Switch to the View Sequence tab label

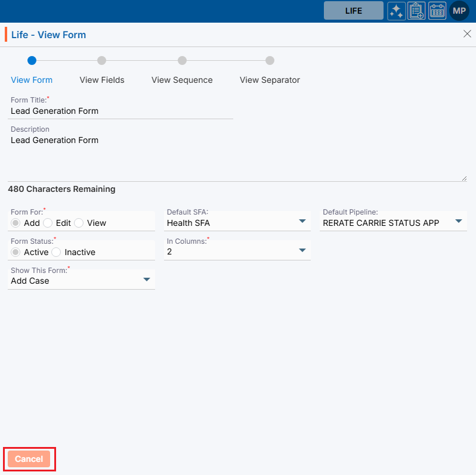coord(182,80)
